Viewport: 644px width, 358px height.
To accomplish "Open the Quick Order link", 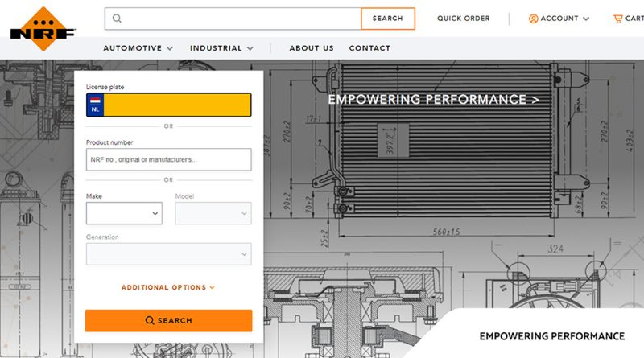I will click(x=464, y=19).
